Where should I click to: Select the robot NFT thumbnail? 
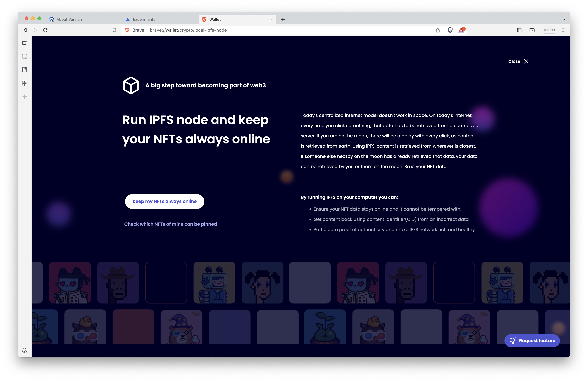tap(214, 282)
